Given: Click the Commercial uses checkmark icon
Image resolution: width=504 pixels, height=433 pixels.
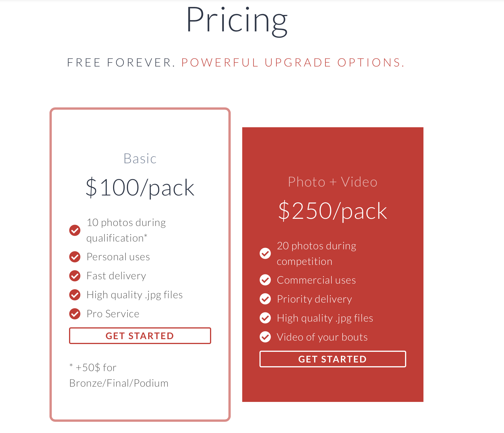Looking at the screenshot, I should point(265,280).
